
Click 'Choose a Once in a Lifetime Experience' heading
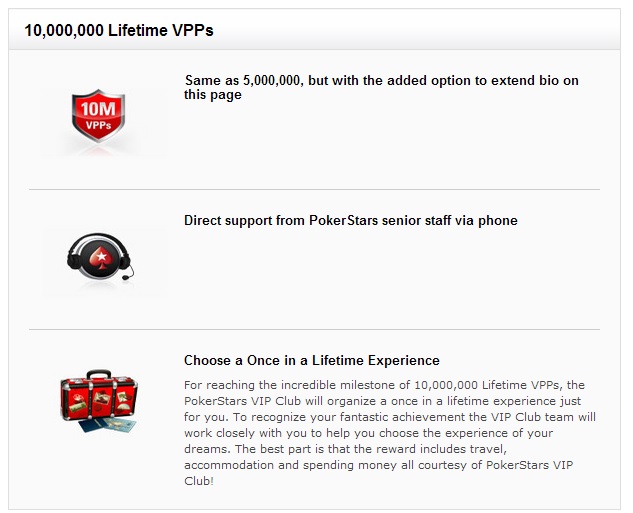(x=312, y=360)
